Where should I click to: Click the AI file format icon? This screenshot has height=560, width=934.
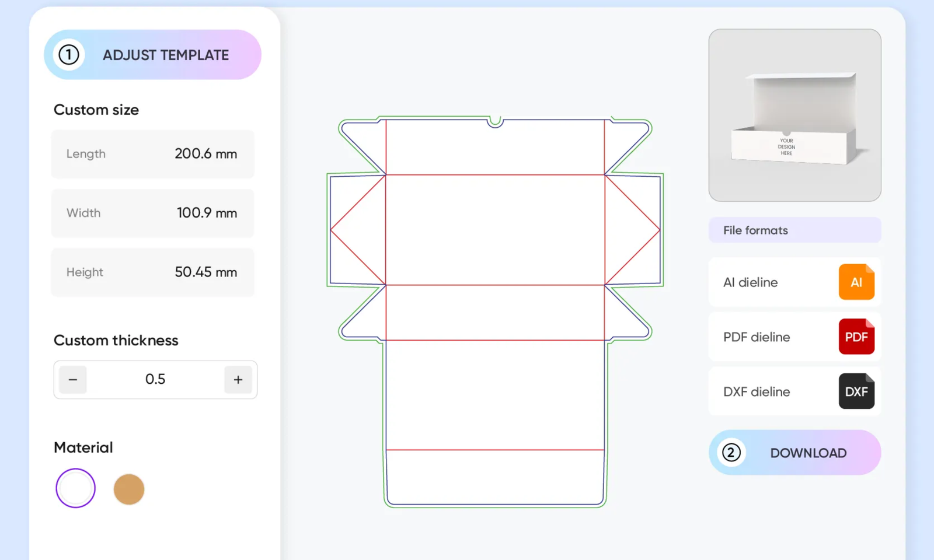[856, 282]
